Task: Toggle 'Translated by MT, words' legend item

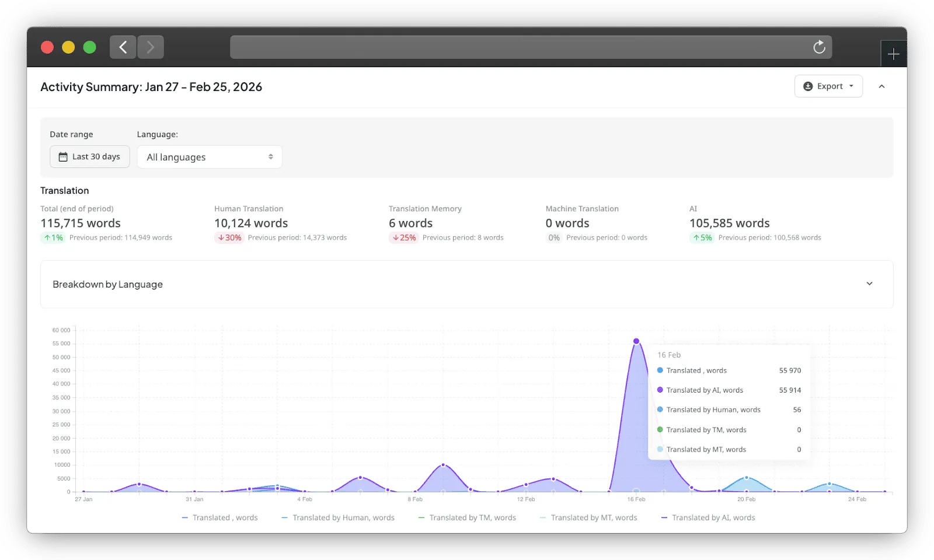Action: click(x=588, y=517)
